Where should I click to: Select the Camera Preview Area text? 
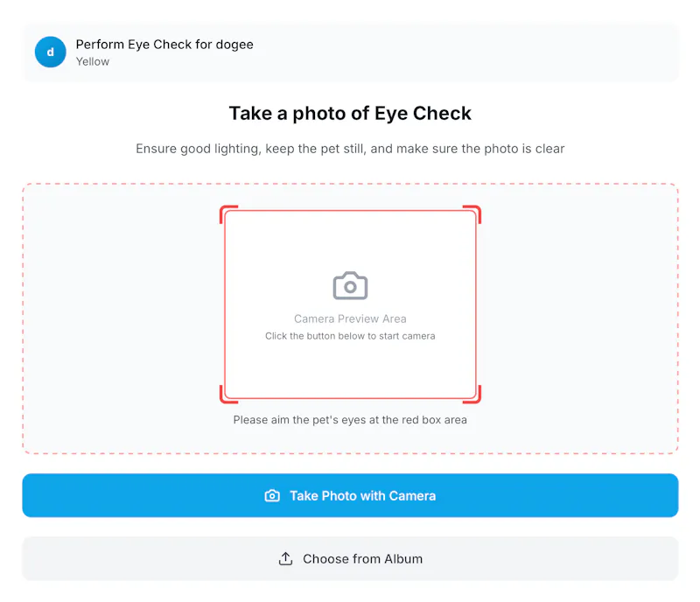point(350,318)
